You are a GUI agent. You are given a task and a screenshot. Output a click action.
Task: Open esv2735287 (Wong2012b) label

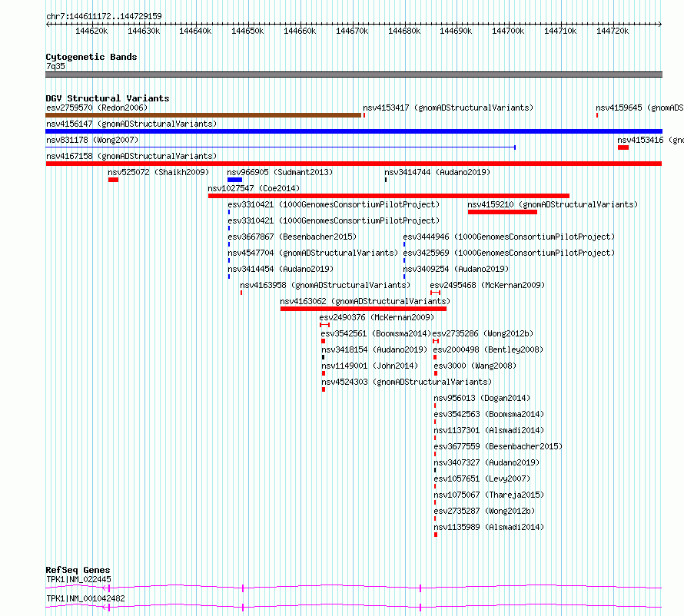[x=484, y=511]
